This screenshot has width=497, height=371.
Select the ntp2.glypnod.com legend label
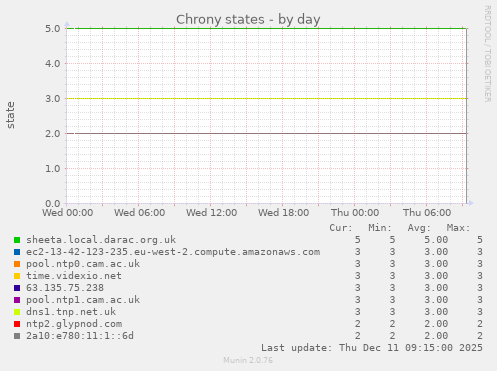pyautogui.click(x=74, y=324)
